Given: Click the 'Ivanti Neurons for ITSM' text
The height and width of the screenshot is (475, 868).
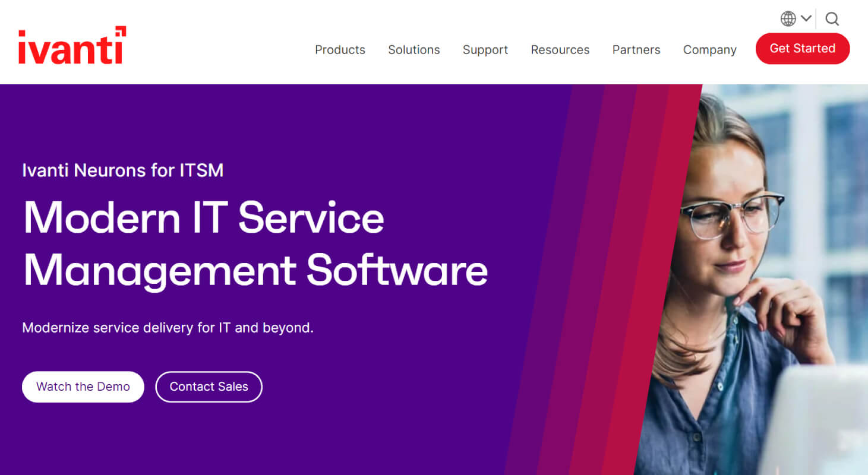Looking at the screenshot, I should click(x=123, y=170).
